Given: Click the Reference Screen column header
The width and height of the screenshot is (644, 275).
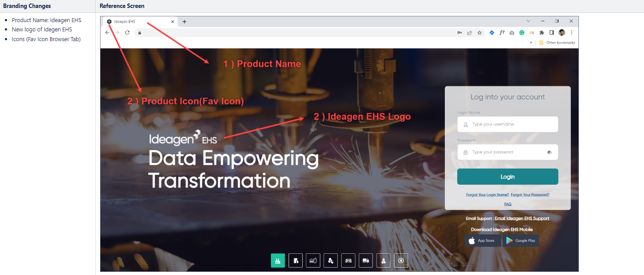Looking at the screenshot, I should (122, 6).
